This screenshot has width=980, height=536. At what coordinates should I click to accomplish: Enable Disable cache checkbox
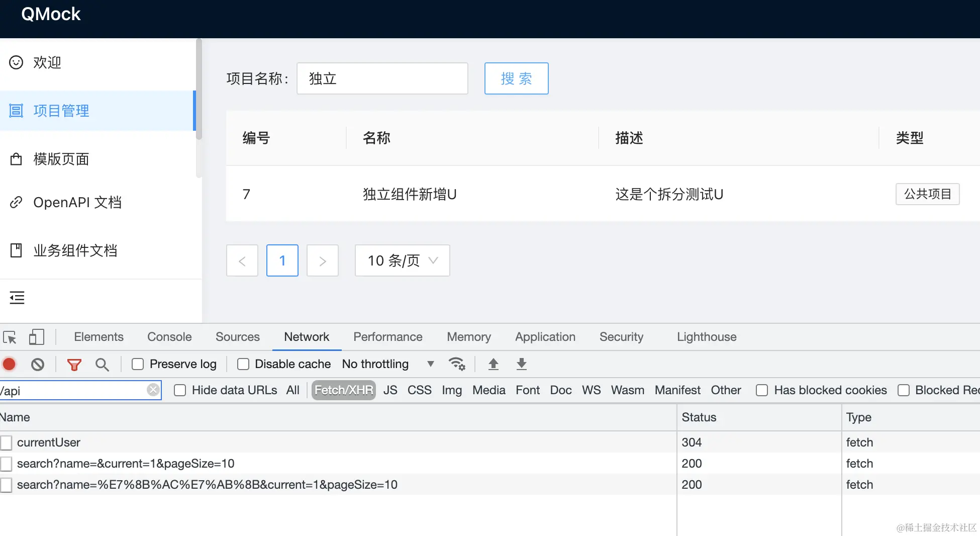pyautogui.click(x=243, y=364)
